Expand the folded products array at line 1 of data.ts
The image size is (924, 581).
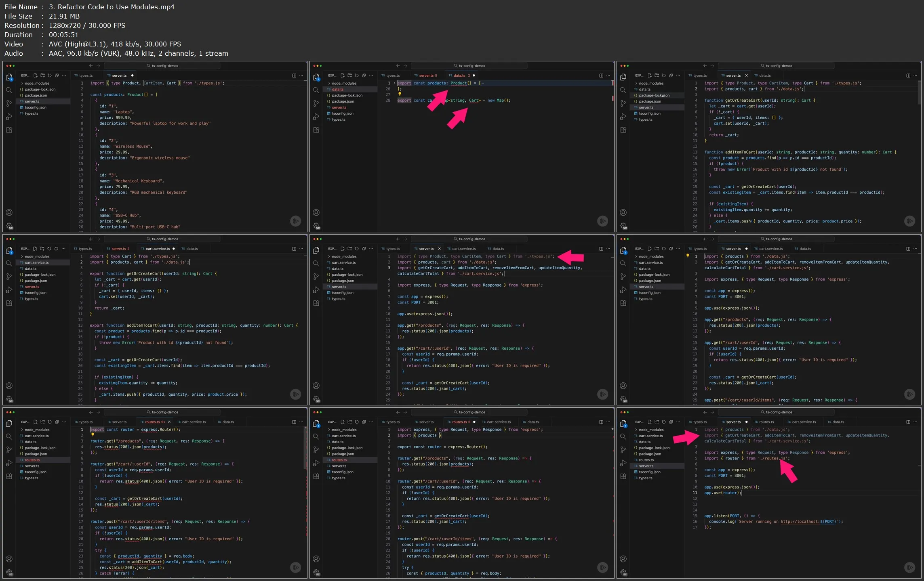click(x=394, y=83)
